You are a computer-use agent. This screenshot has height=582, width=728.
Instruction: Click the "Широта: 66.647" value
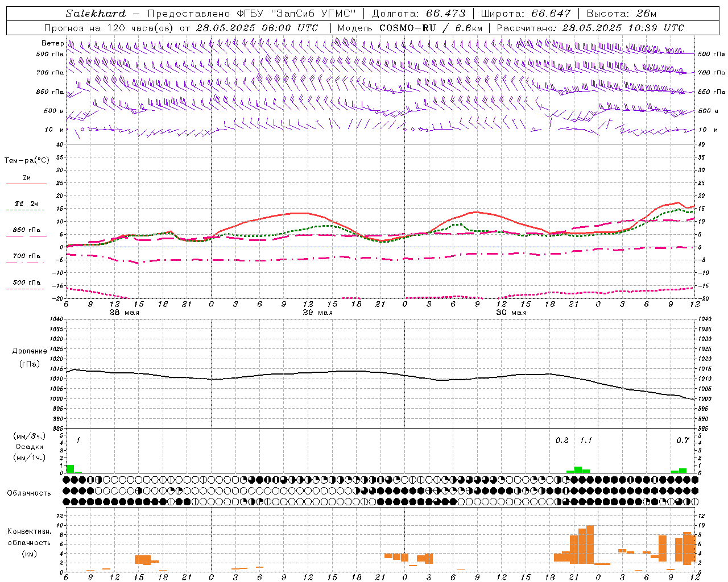526,14
